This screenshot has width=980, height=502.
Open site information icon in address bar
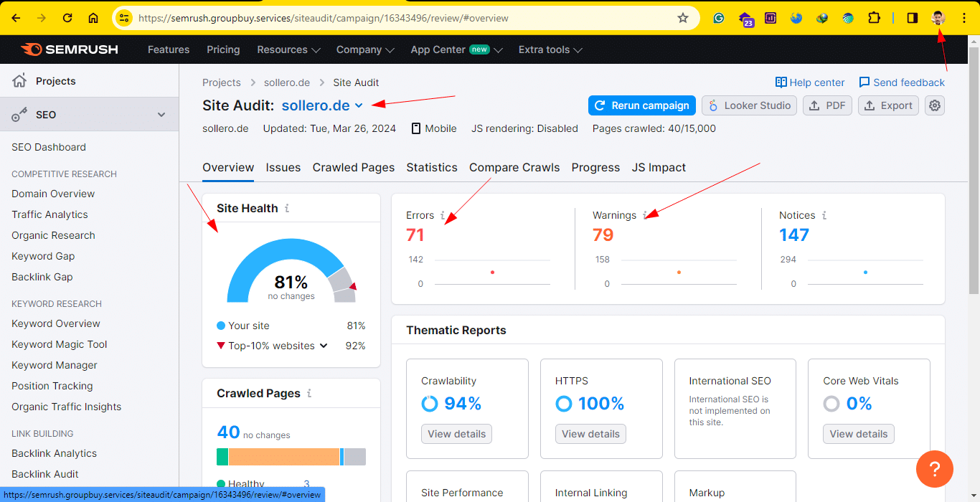[x=124, y=18]
